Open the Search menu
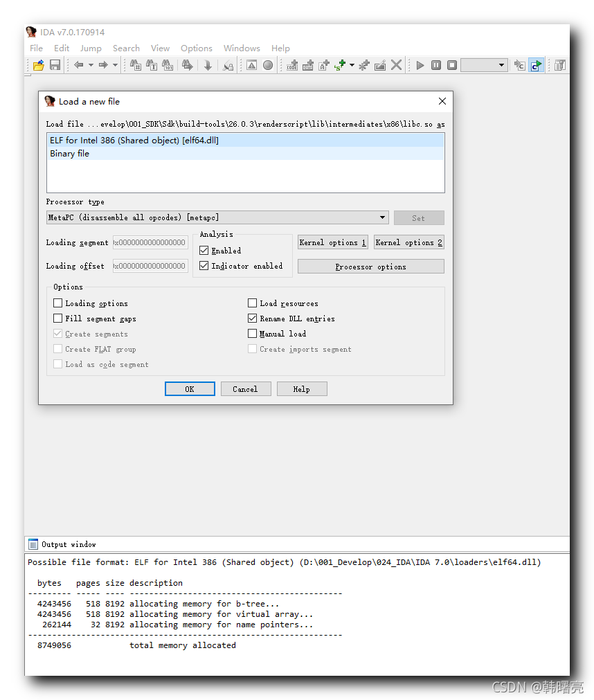The height and width of the screenshot is (700, 594). [x=127, y=48]
